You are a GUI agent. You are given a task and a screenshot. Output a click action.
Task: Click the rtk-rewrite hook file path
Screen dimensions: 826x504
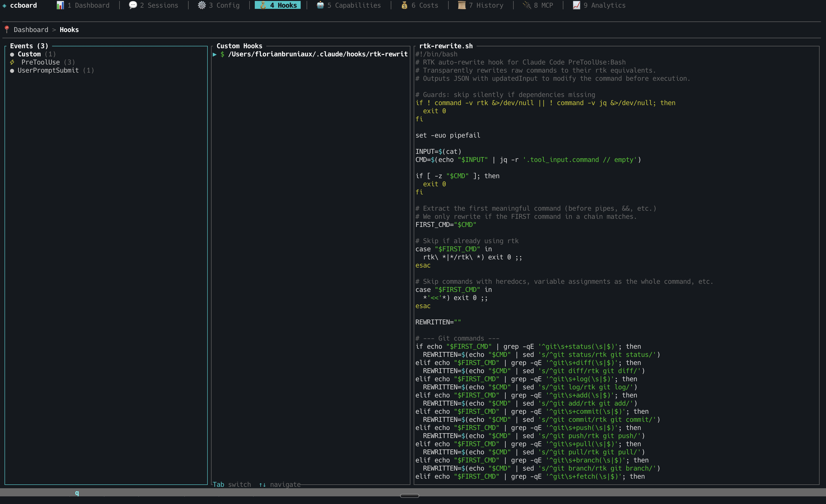pyautogui.click(x=317, y=54)
